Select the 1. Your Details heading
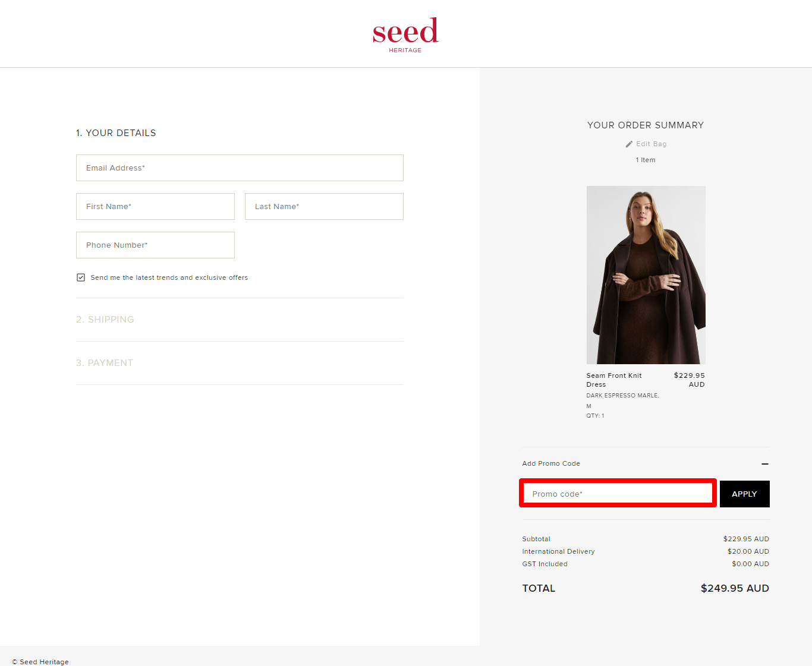The width and height of the screenshot is (812, 666). coord(116,133)
